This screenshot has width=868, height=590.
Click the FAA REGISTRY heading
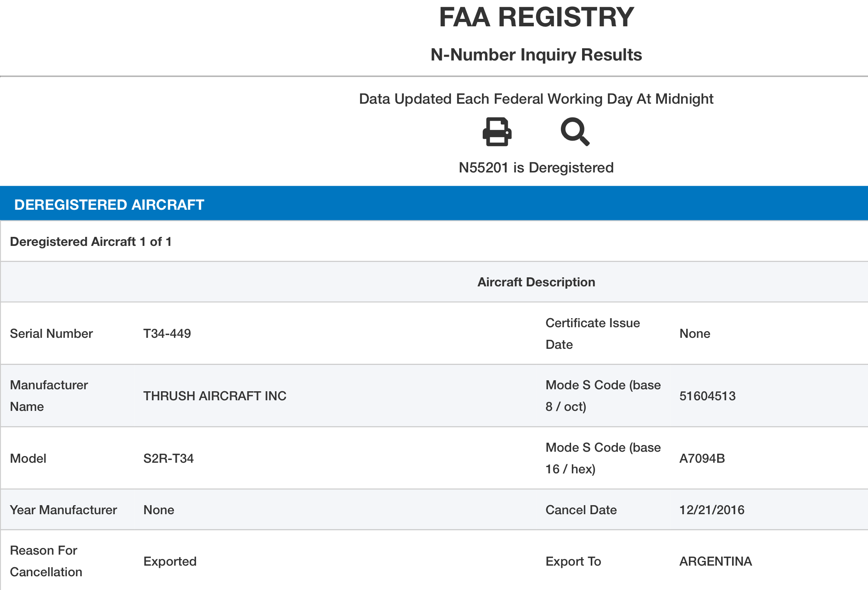click(x=536, y=17)
